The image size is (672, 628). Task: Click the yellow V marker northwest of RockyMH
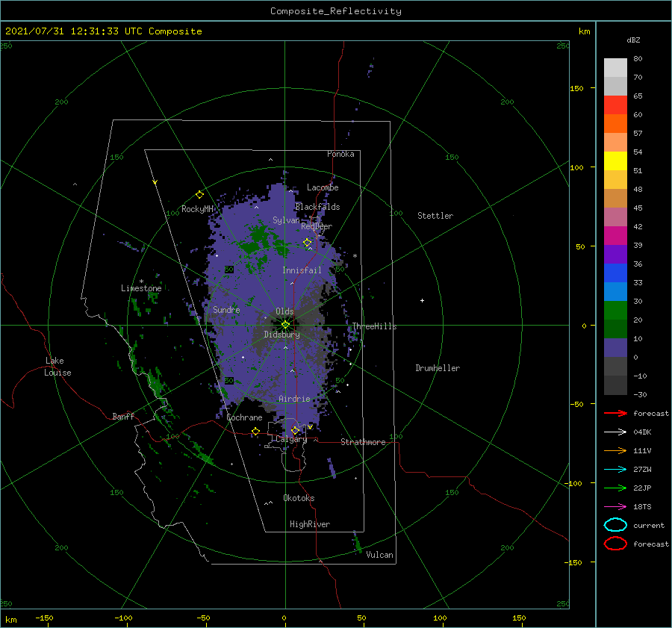(155, 182)
